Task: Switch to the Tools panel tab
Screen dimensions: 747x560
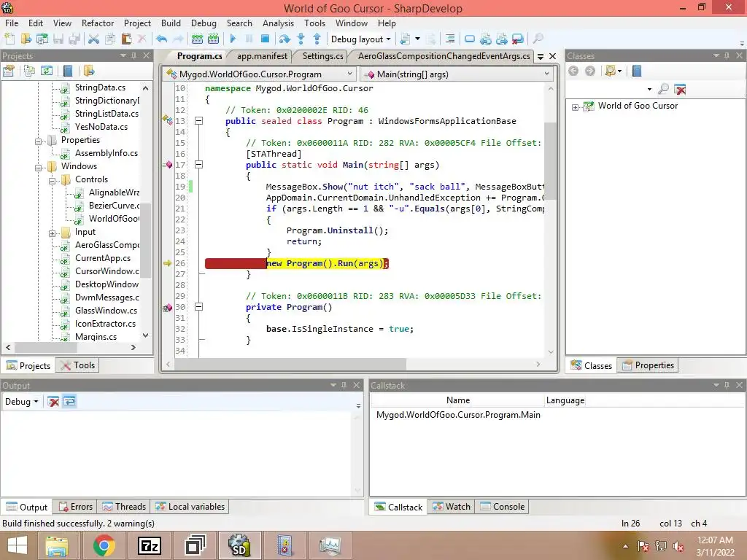Action: pos(79,365)
